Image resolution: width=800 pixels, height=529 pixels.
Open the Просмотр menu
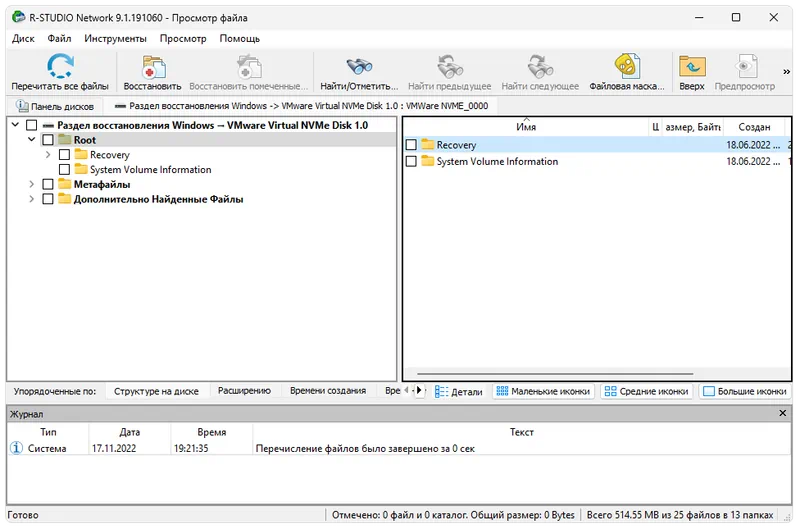(183, 39)
